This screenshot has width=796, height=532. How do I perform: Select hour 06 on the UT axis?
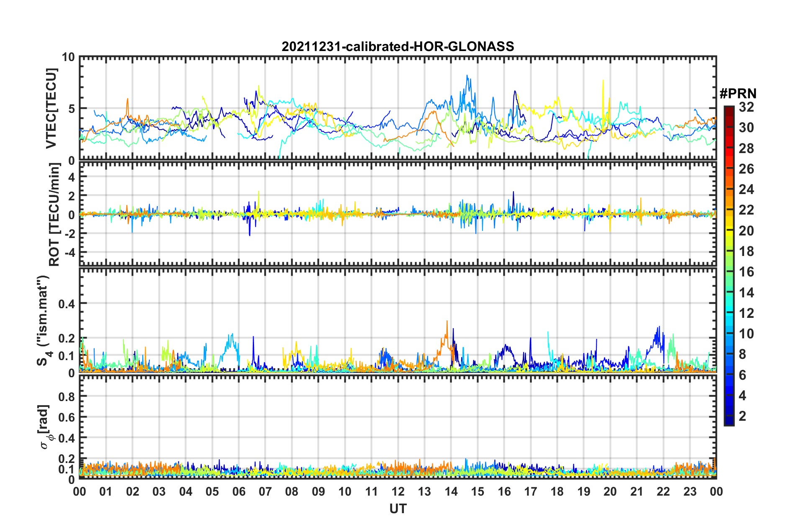click(239, 491)
